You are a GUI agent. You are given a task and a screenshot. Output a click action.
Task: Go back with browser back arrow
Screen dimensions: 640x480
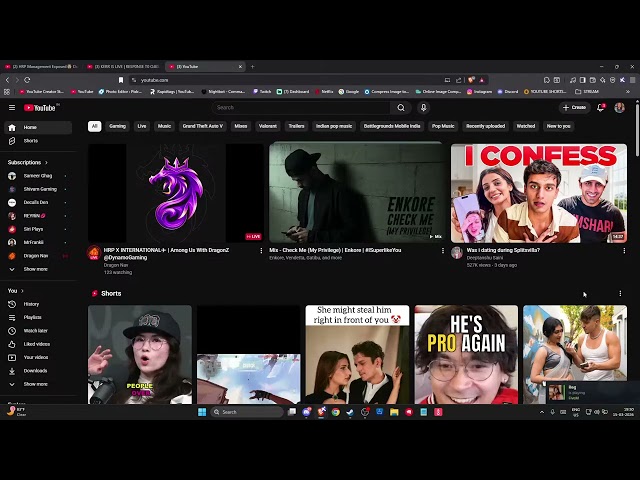tap(7, 80)
